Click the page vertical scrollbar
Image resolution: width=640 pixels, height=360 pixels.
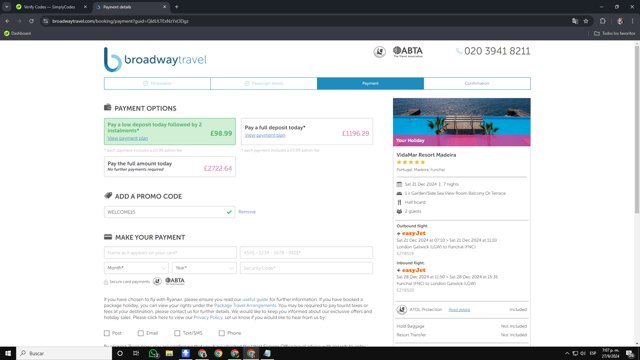point(637,129)
